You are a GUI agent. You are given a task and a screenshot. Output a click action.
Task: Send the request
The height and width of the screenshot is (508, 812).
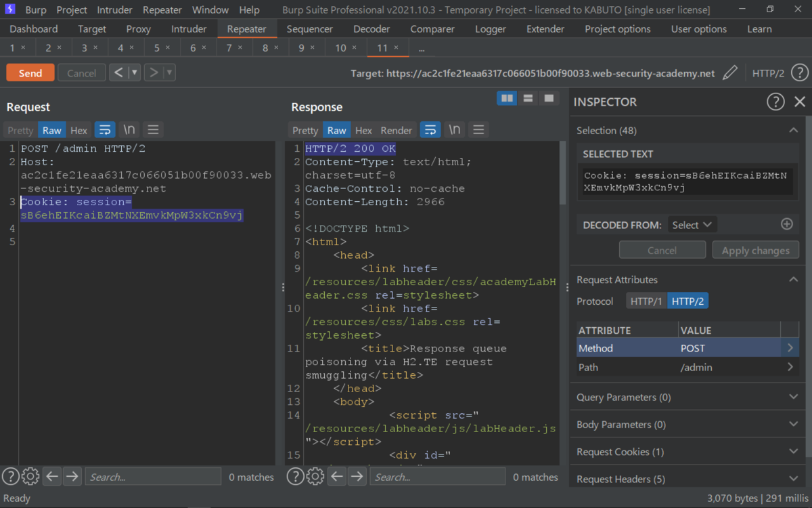click(30, 73)
